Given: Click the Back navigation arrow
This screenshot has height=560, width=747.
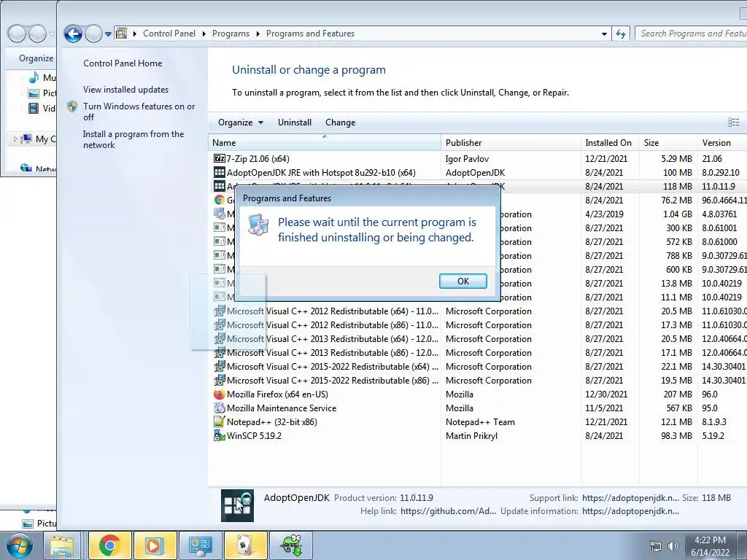Looking at the screenshot, I should pos(73,34).
